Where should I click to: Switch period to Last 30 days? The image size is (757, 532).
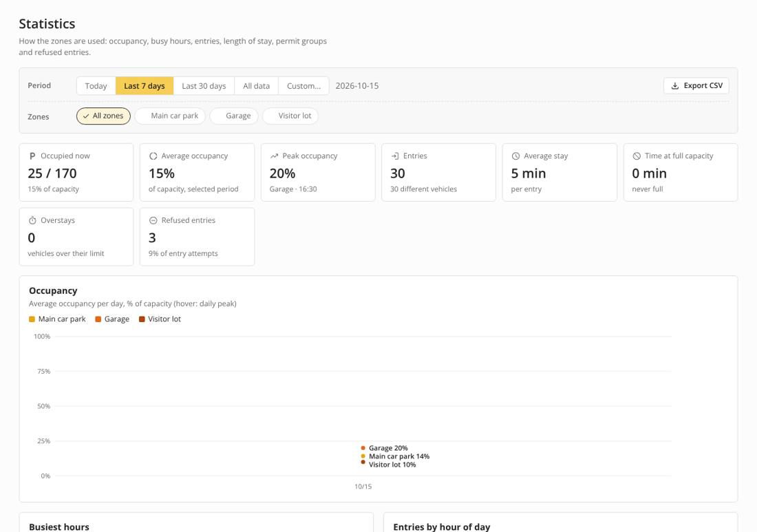click(204, 86)
